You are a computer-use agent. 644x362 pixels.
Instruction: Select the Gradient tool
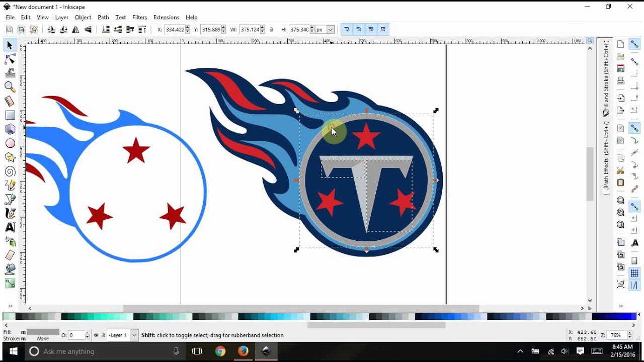click(x=10, y=284)
